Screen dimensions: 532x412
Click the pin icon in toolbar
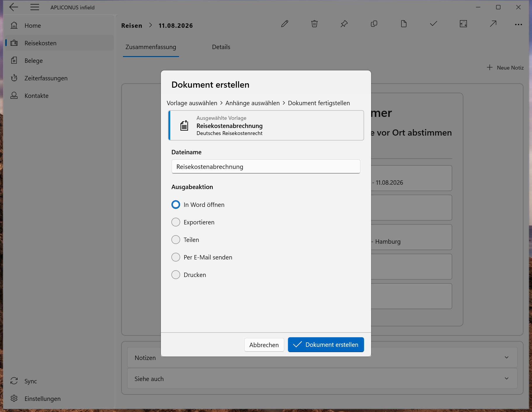[344, 24]
